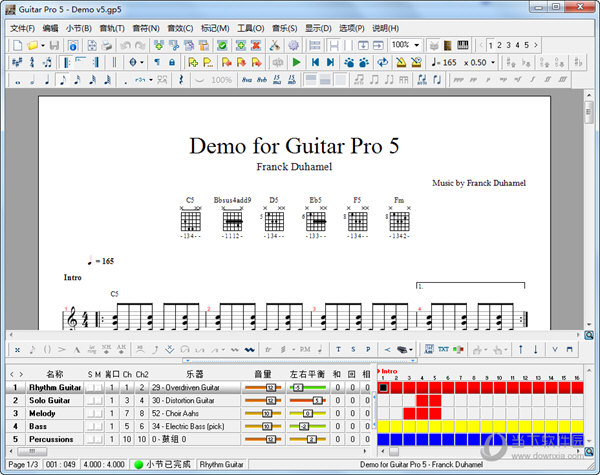Toggle mute for Solo Guitar track
The width and height of the screenshot is (600, 475).
(98, 400)
